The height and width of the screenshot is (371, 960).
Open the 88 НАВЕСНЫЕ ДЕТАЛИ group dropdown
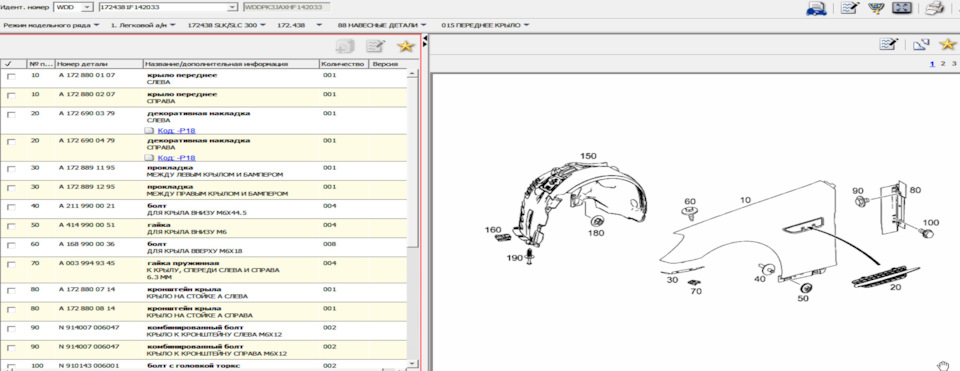click(x=382, y=25)
